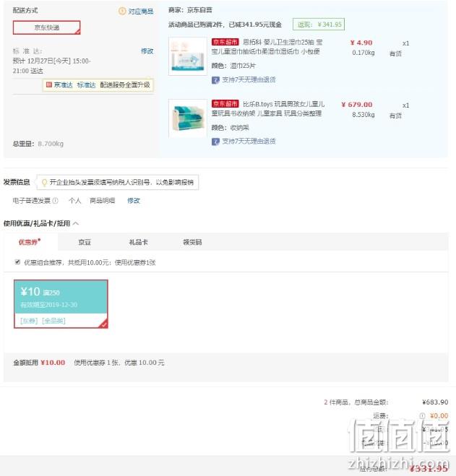Click the ¥ 4.90 price
Image resolution: width=456 pixels, height=476 pixels.
pyautogui.click(x=361, y=43)
